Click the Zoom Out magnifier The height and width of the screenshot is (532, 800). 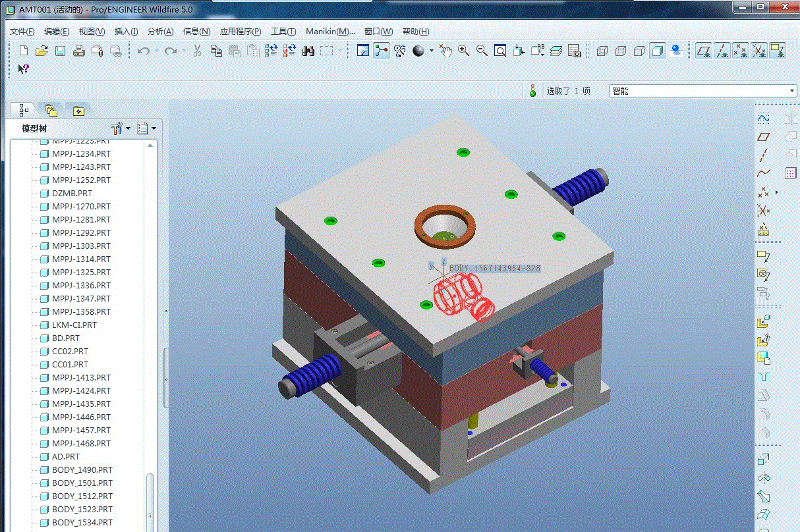(x=482, y=51)
